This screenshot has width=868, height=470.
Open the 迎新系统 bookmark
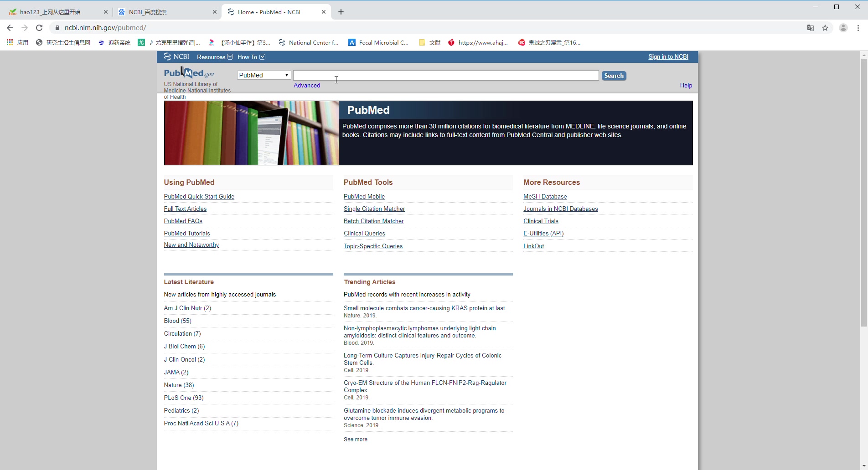click(x=114, y=42)
